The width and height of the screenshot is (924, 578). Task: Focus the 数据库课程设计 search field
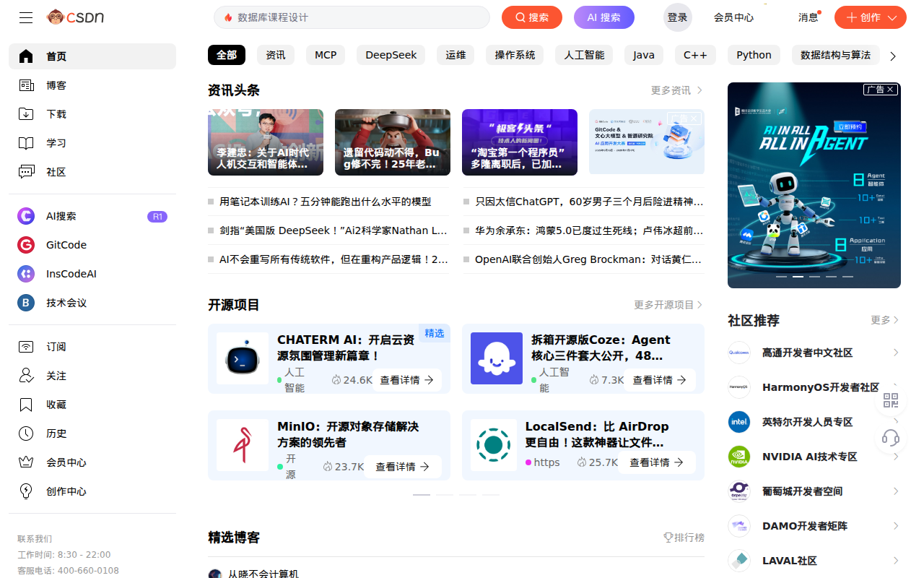point(352,17)
